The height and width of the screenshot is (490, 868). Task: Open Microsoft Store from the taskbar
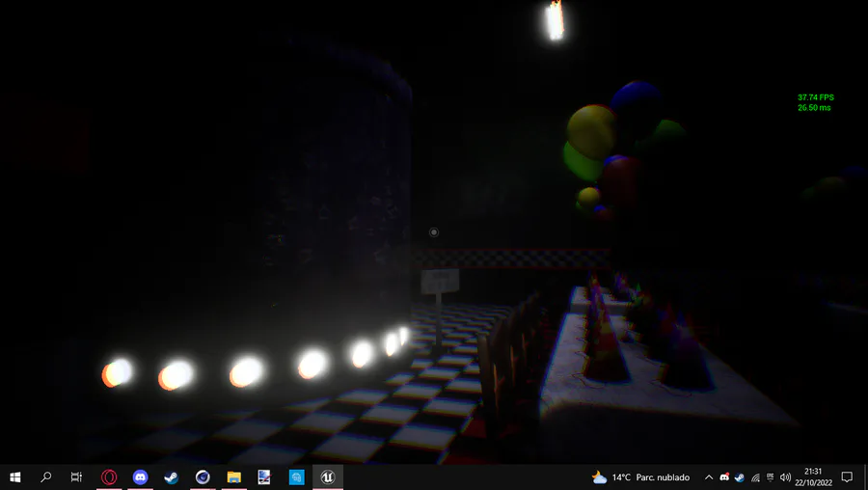pyautogui.click(x=296, y=476)
